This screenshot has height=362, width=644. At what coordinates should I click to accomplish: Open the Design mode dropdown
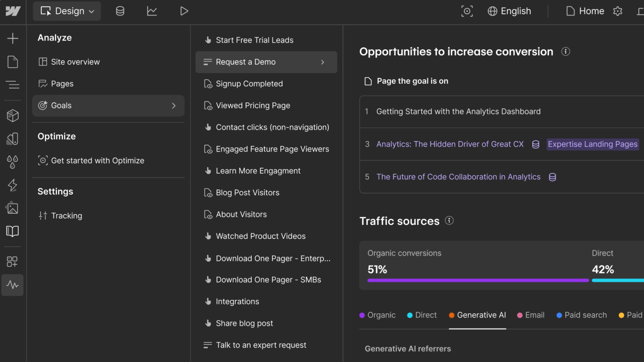tap(67, 11)
